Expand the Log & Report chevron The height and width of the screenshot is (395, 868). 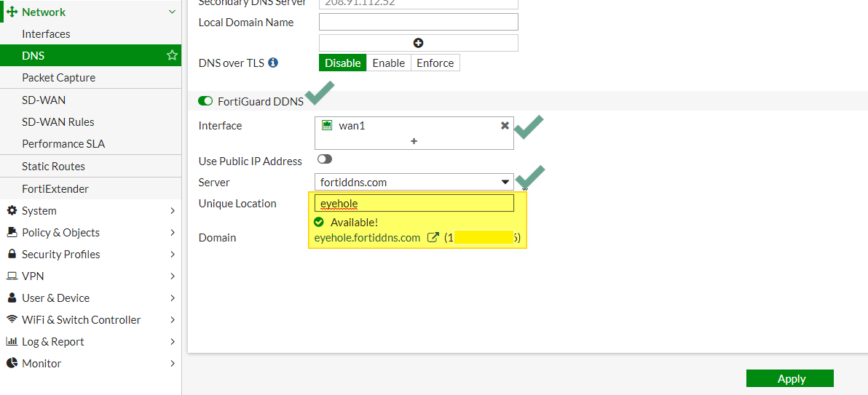(173, 341)
